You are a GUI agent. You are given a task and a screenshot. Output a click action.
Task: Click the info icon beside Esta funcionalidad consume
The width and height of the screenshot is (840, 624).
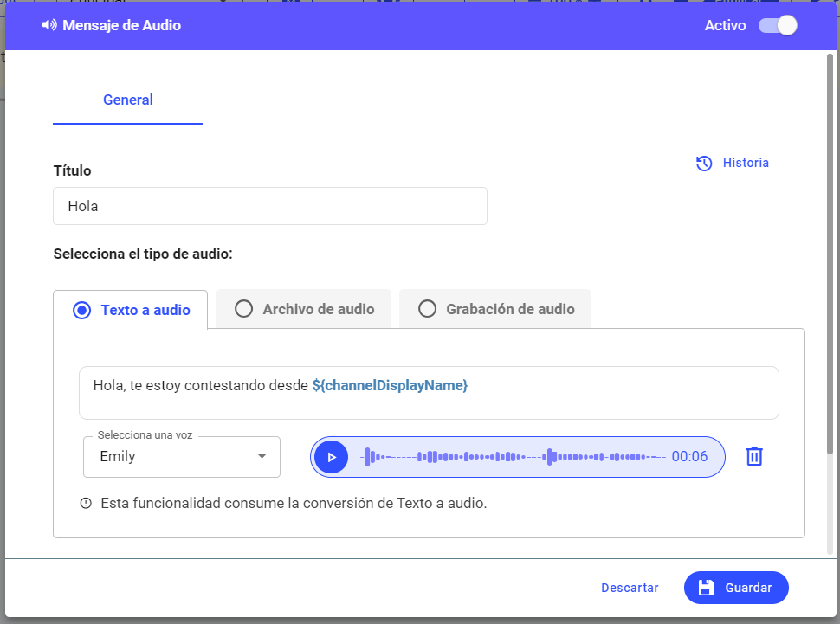pos(86,503)
